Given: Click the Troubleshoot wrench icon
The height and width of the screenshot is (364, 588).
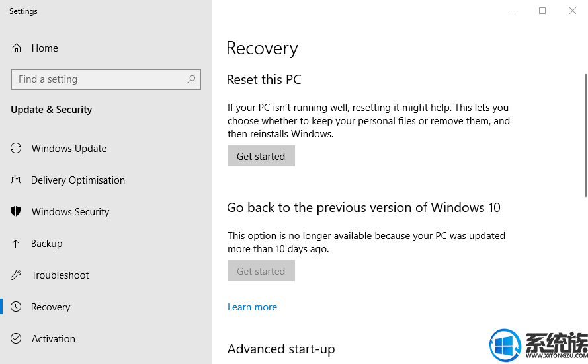Looking at the screenshot, I should pyautogui.click(x=16, y=275).
